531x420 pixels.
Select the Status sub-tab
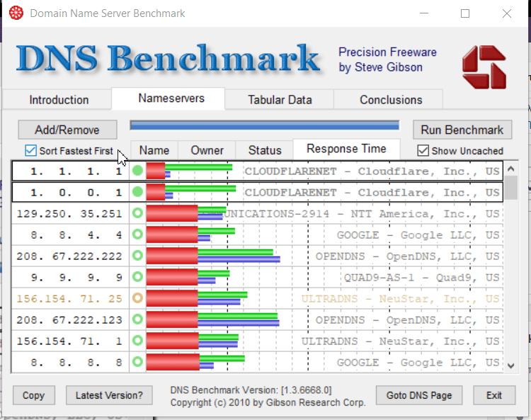pyautogui.click(x=265, y=150)
